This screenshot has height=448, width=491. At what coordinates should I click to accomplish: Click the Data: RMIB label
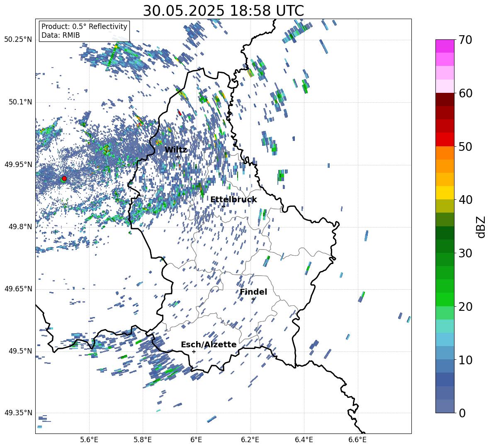pyautogui.click(x=61, y=35)
